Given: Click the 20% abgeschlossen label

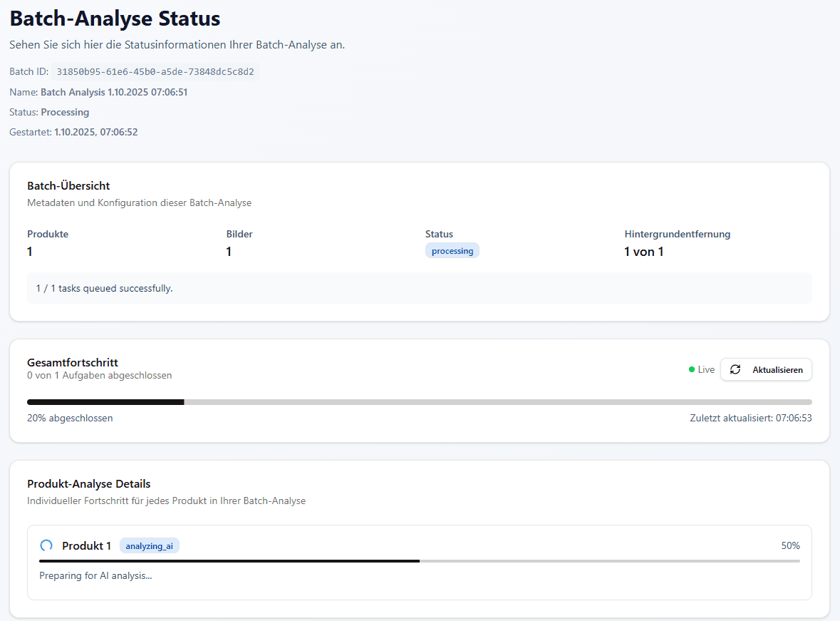Looking at the screenshot, I should (x=70, y=418).
